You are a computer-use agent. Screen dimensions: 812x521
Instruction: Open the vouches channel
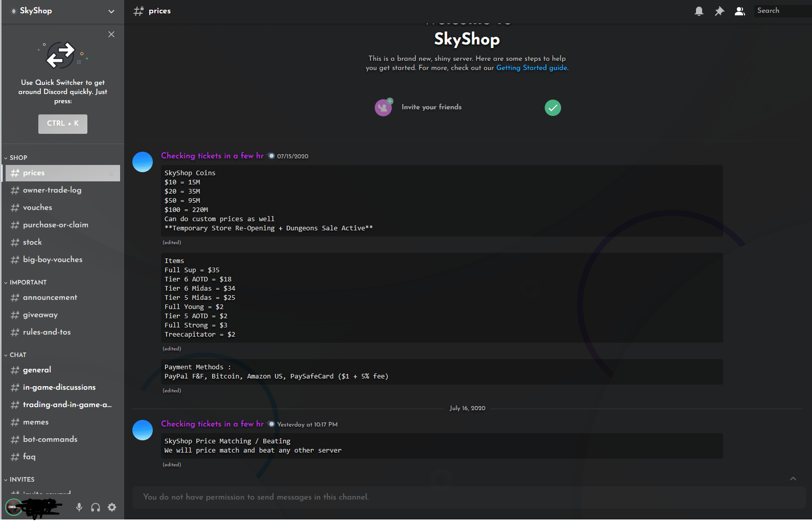(63, 208)
